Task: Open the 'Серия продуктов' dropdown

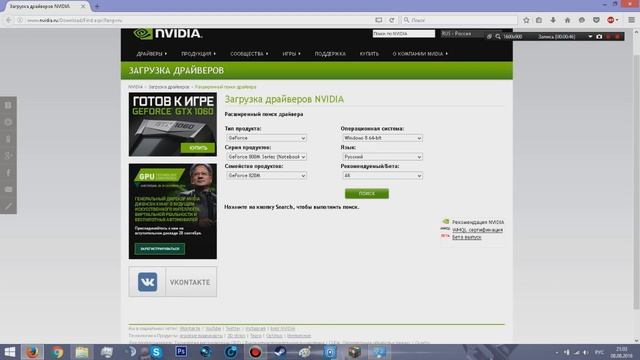Action: (x=267, y=157)
